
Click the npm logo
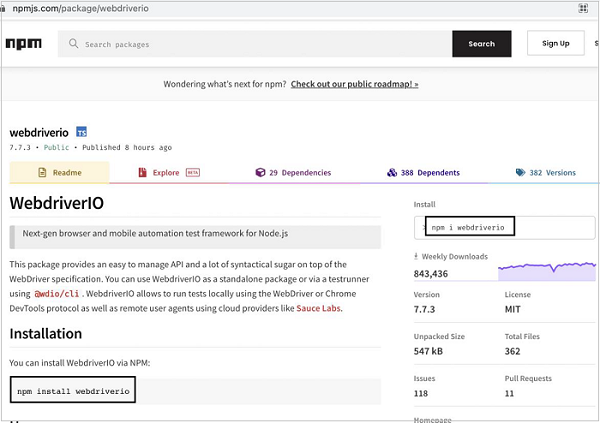(23, 44)
